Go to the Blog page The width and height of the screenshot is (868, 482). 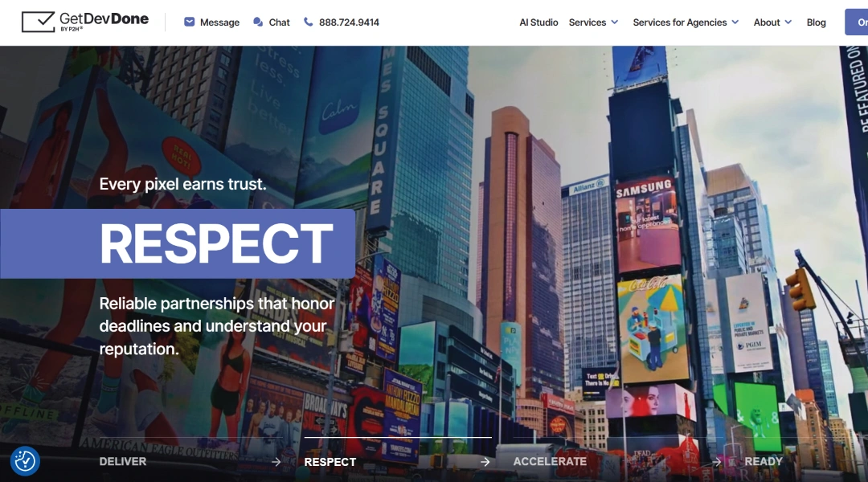816,22
